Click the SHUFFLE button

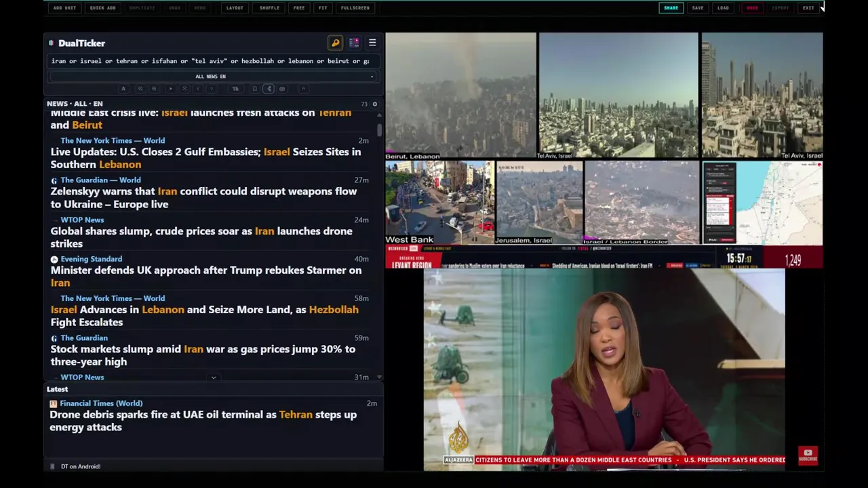click(x=269, y=8)
